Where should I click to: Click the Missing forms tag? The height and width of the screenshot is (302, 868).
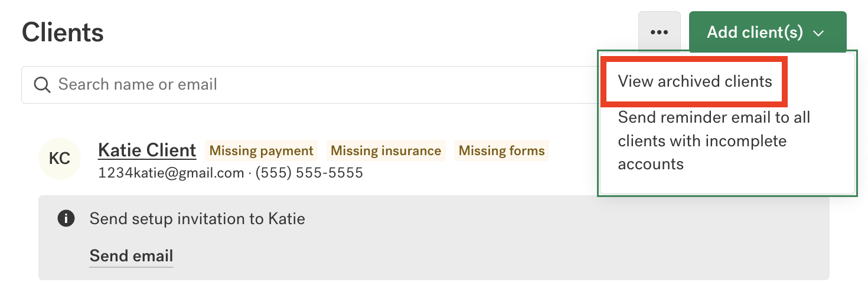click(x=501, y=151)
